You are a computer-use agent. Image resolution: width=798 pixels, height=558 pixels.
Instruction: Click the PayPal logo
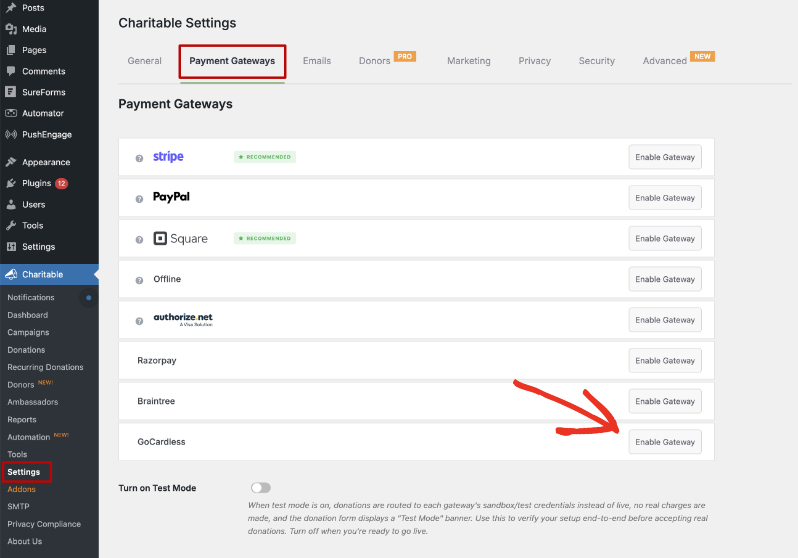(171, 197)
